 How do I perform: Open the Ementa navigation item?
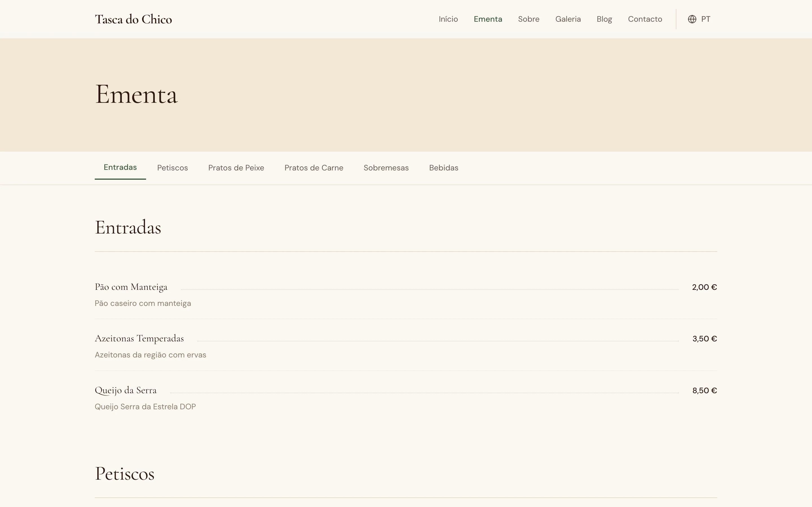487,19
